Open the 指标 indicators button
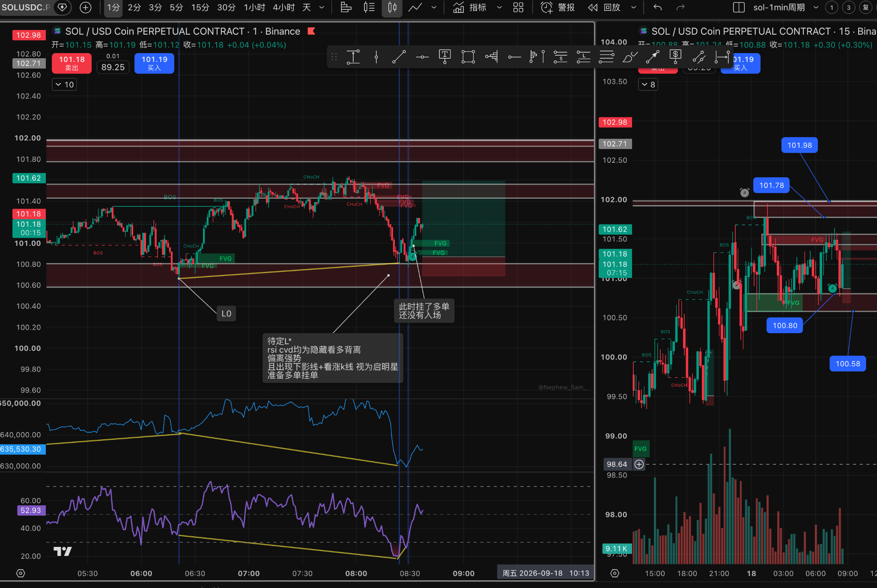 point(470,7)
